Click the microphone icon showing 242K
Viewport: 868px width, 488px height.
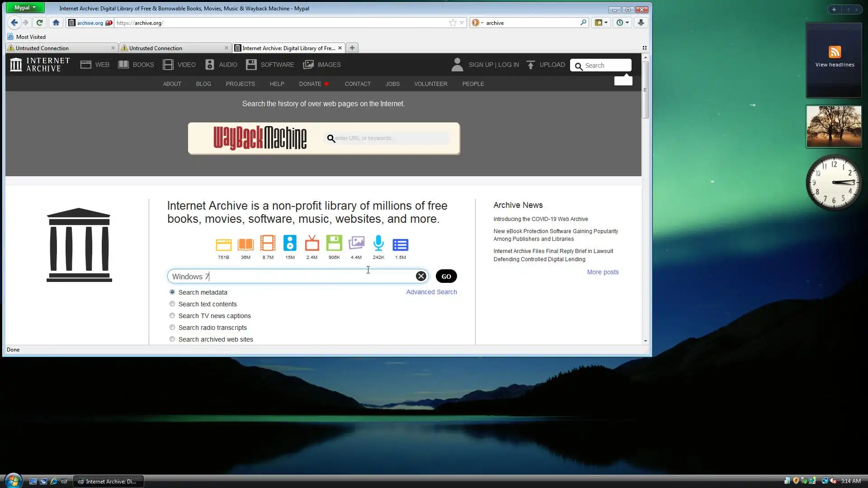(x=378, y=244)
